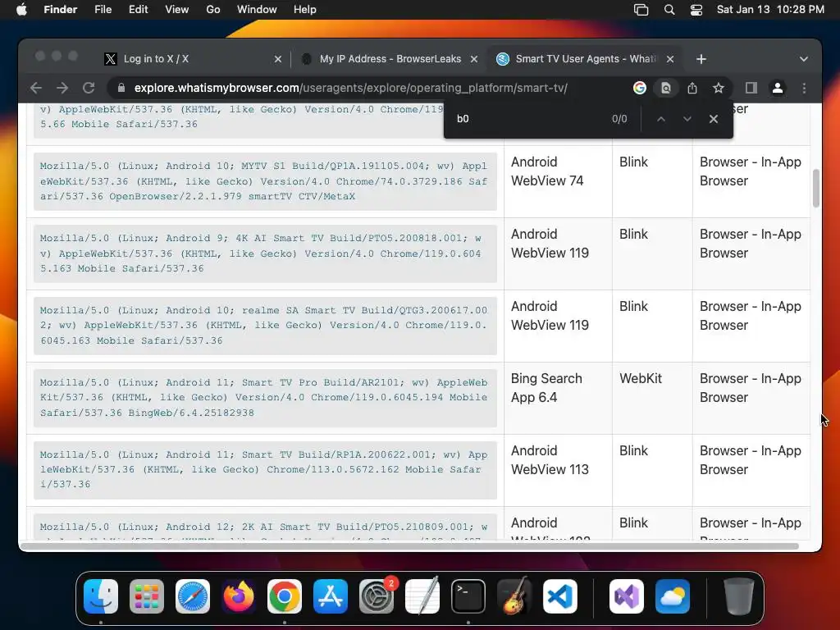View site information lock icon
This screenshot has height=630, width=840.
coord(121,88)
